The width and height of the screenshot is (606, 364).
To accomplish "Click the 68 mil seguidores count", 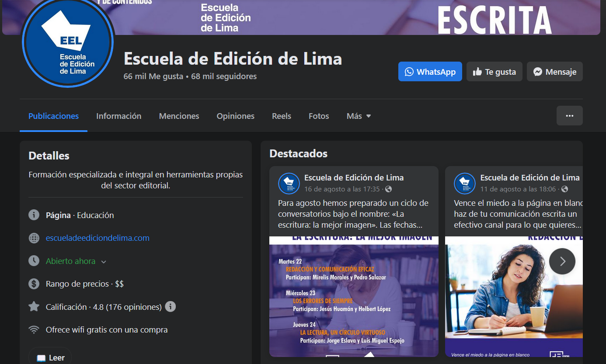I will coord(224,76).
